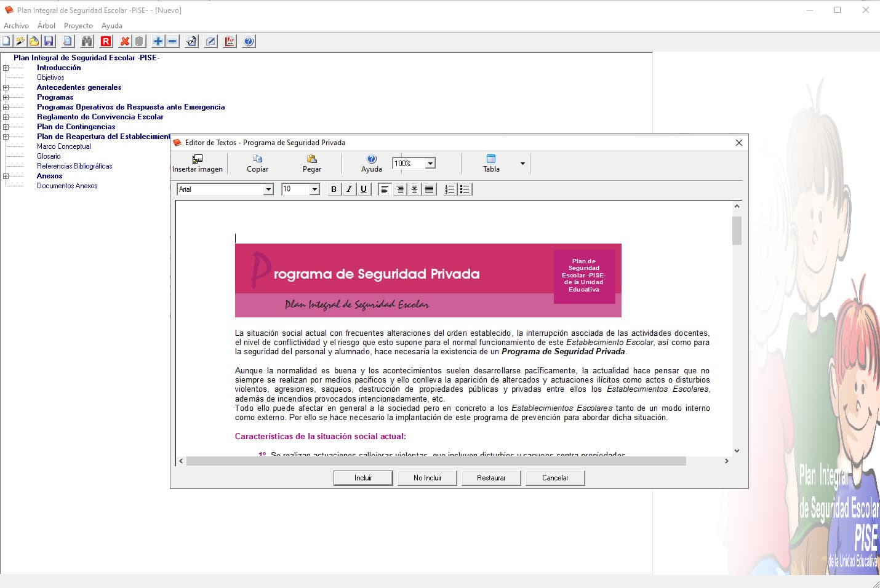Select Referencias Bibliográficas in the tree
880x588 pixels.
74,166
